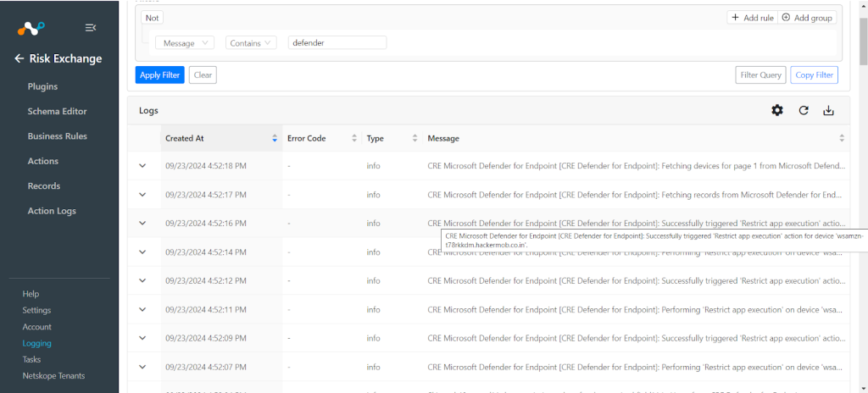Viewport: 868px width, 393px height.
Task: Open Records in the sidebar
Action: (x=44, y=186)
